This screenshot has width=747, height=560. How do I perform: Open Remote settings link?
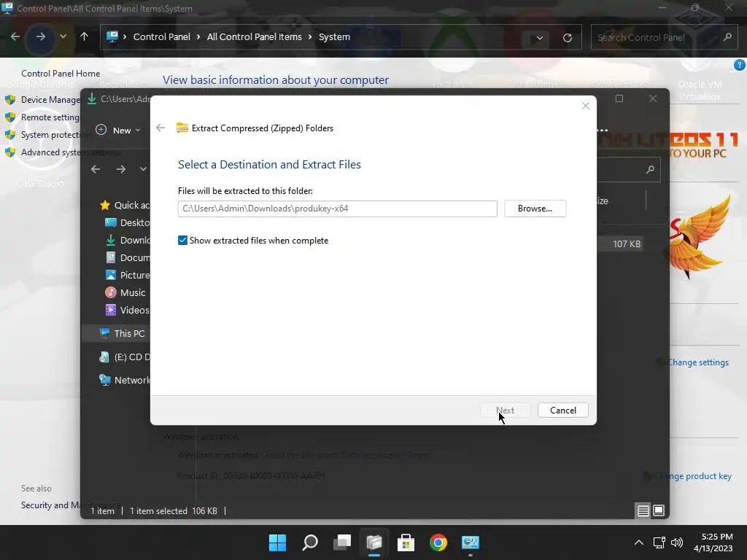(x=50, y=117)
